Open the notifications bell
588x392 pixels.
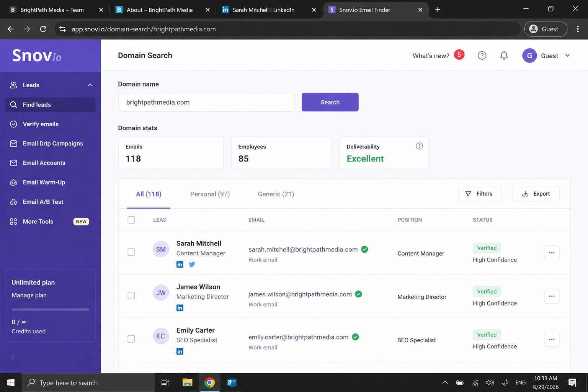[504, 56]
